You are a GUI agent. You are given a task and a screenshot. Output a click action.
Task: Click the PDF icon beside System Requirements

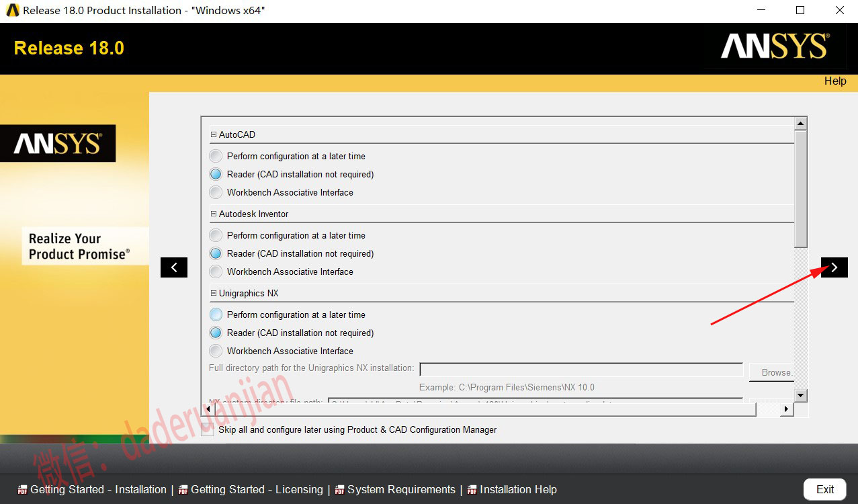(339, 490)
